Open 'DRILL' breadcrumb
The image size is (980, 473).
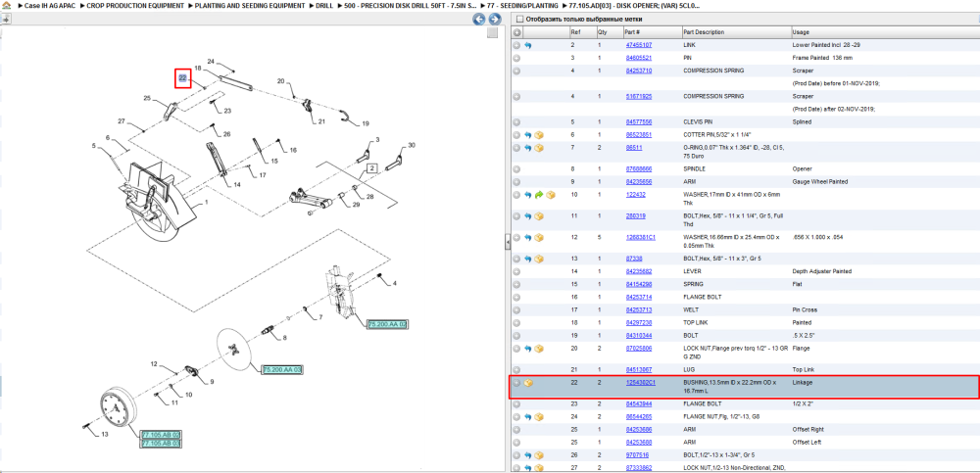326,5
